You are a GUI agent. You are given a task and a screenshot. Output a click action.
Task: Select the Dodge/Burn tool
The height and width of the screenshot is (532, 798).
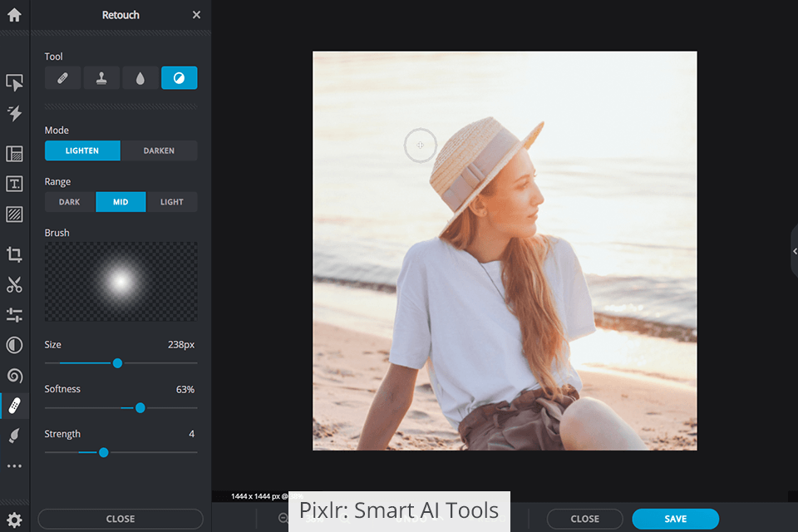click(x=180, y=78)
